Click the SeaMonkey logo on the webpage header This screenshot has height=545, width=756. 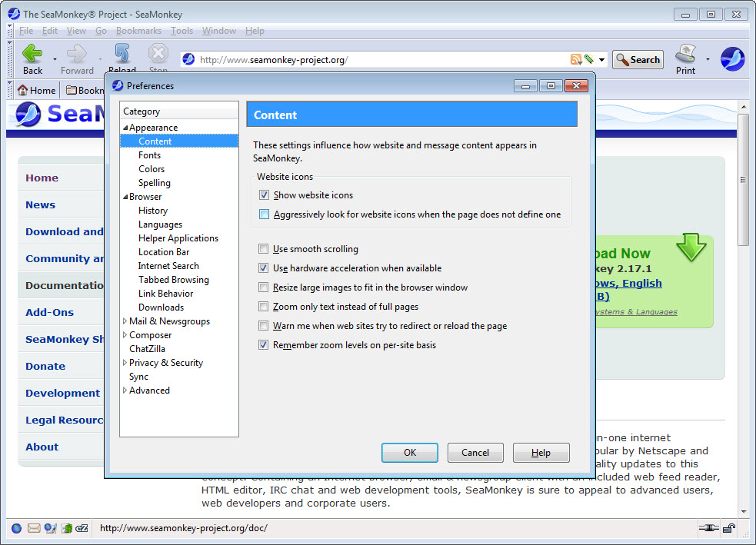[x=28, y=115]
